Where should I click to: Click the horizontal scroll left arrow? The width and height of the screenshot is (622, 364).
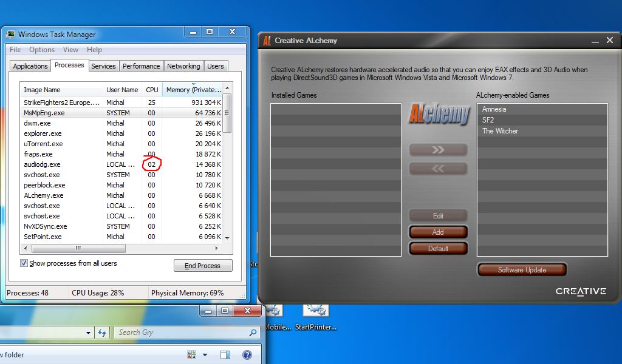coord(26,248)
